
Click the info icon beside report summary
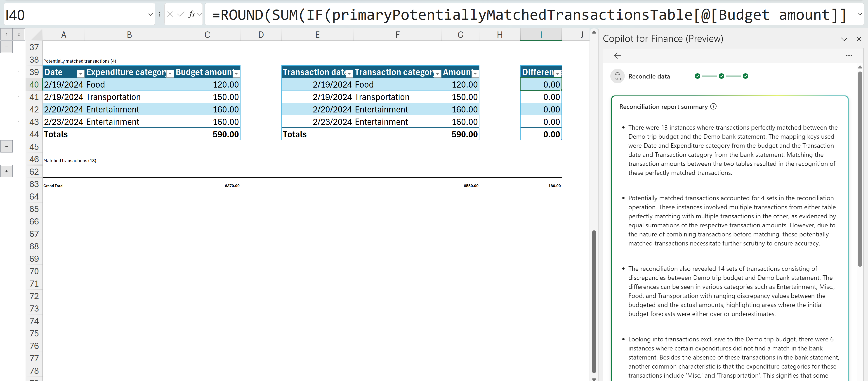713,107
